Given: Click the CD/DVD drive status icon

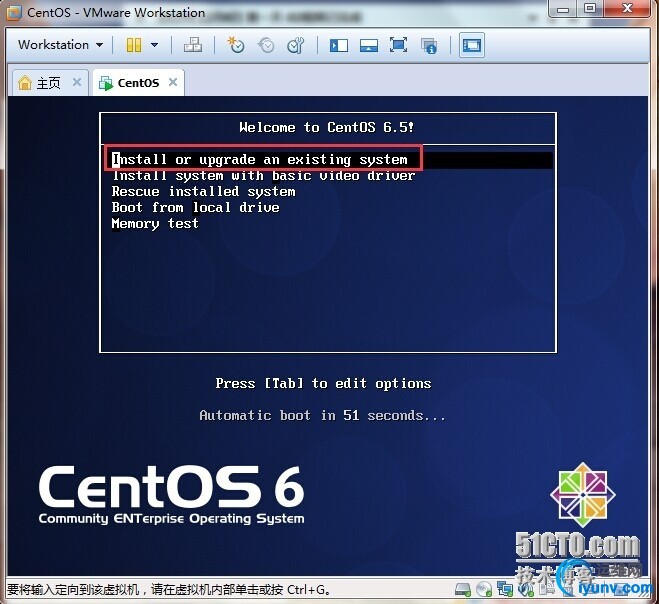Looking at the screenshot, I should [x=484, y=590].
